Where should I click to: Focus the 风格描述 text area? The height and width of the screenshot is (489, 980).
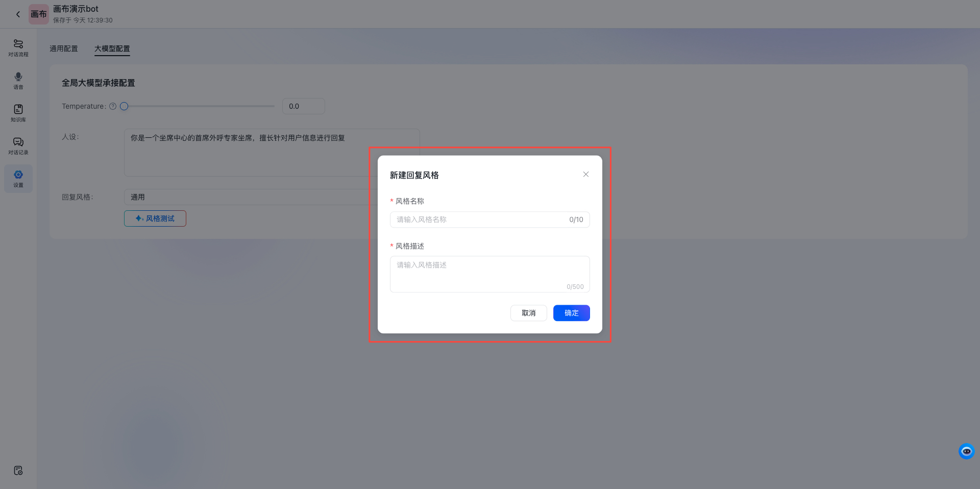click(489, 274)
